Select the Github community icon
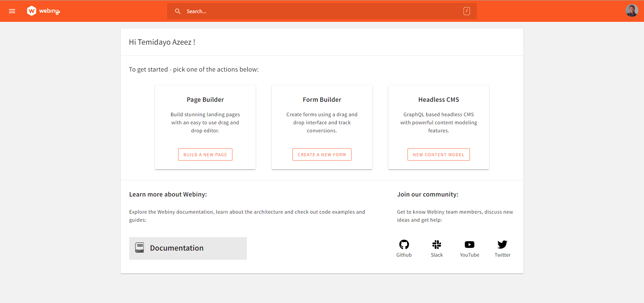Viewport: 644px width, 303px height. tap(404, 245)
